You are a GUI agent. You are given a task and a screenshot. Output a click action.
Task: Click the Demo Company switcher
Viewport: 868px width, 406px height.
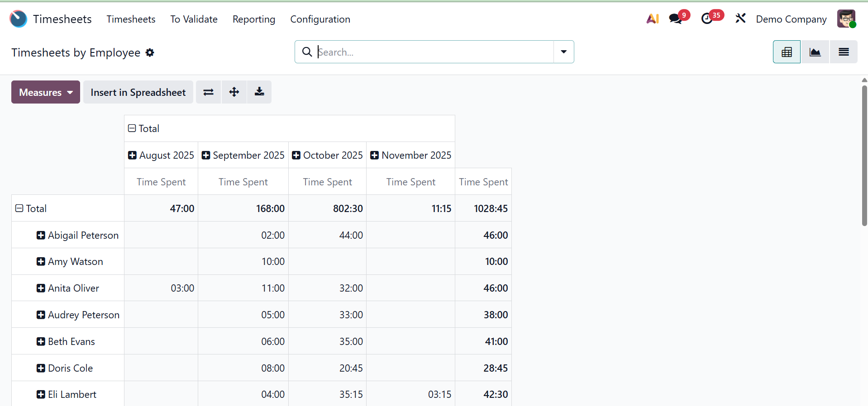791,19
